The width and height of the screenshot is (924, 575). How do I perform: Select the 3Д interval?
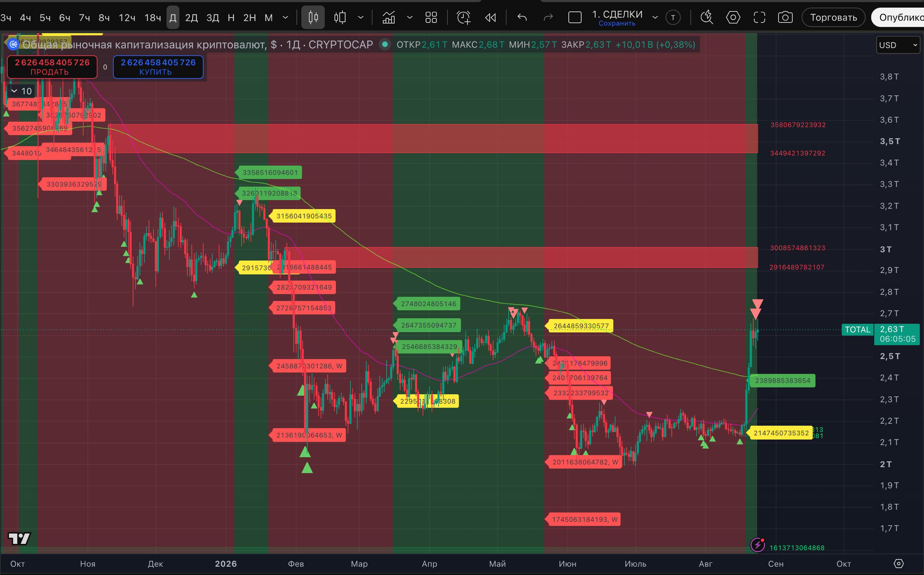[213, 17]
